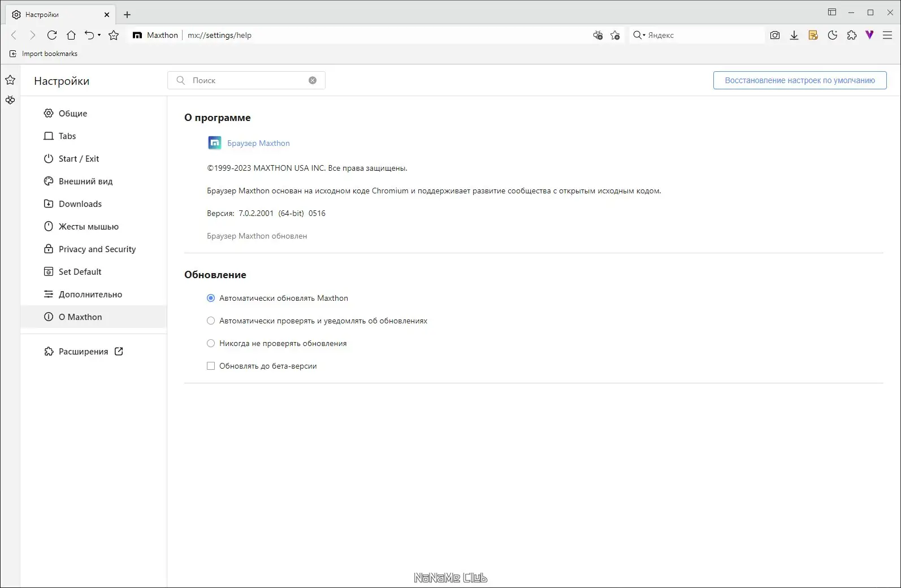Image resolution: width=901 pixels, height=588 pixels.
Task: Click the settings 'Поиск' search field
Action: 246,80
